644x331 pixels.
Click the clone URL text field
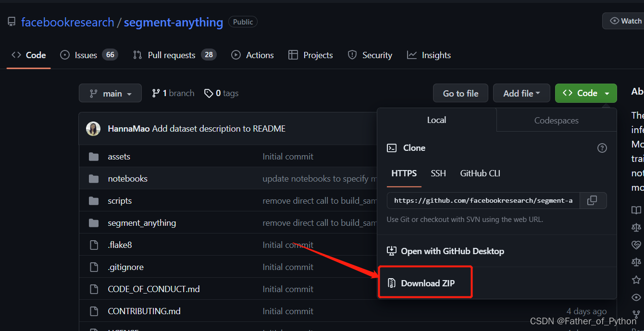(x=483, y=201)
